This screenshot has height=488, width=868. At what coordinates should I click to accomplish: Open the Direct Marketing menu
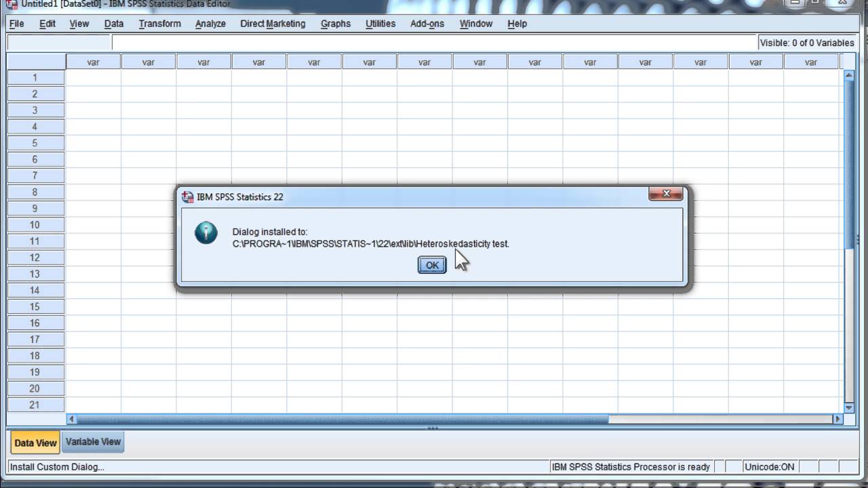(273, 24)
